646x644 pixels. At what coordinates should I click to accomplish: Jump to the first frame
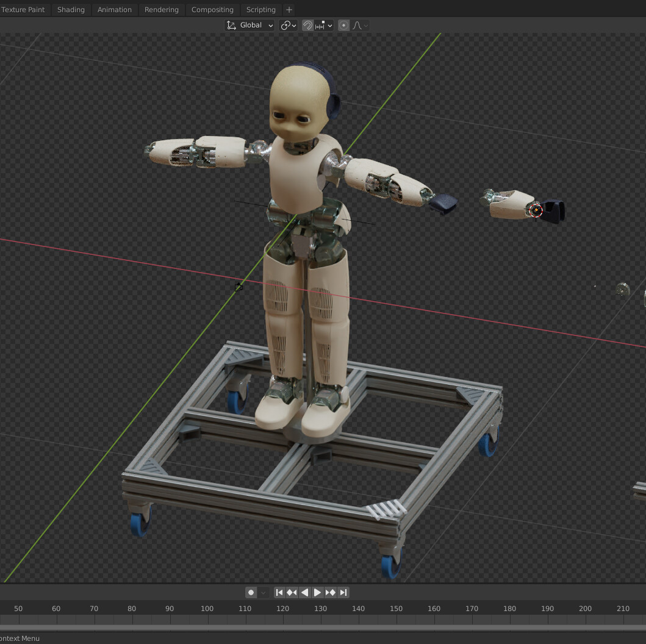click(279, 592)
